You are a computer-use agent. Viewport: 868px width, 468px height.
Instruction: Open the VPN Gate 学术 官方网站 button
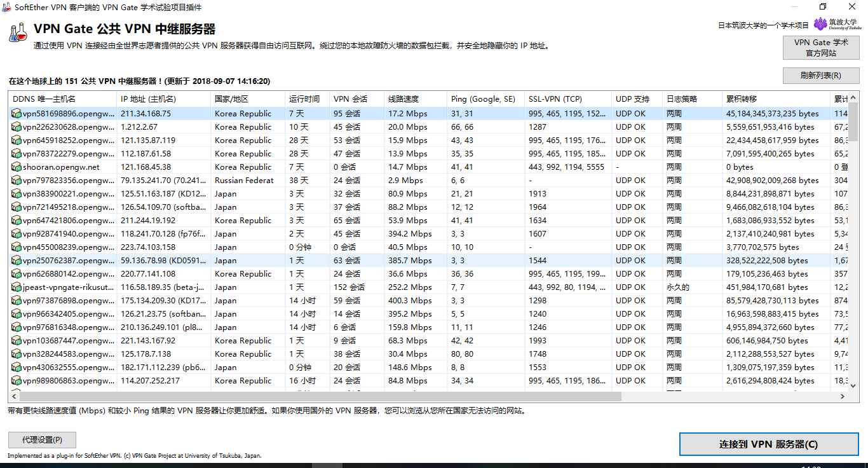point(821,48)
